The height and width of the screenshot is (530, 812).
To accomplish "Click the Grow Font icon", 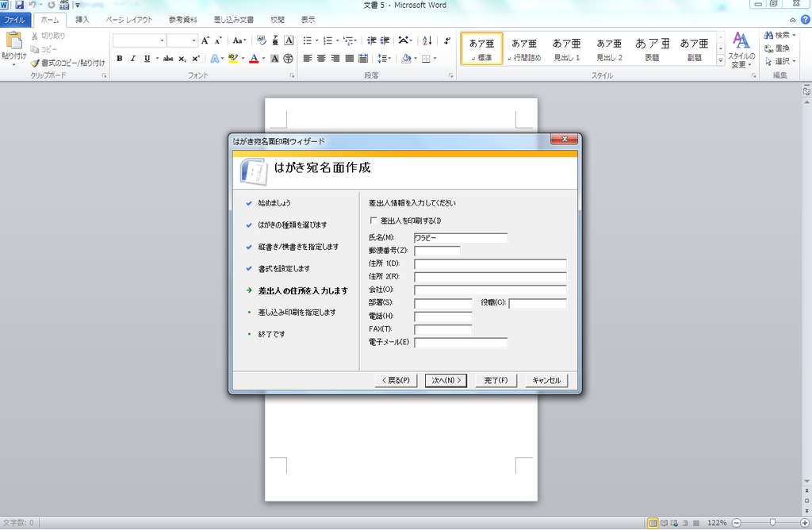I will (x=205, y=40).
